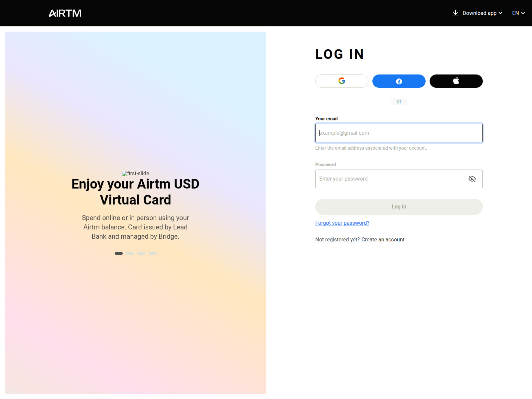
Task: Click the Airtm logo
Action: coord(65,13)
